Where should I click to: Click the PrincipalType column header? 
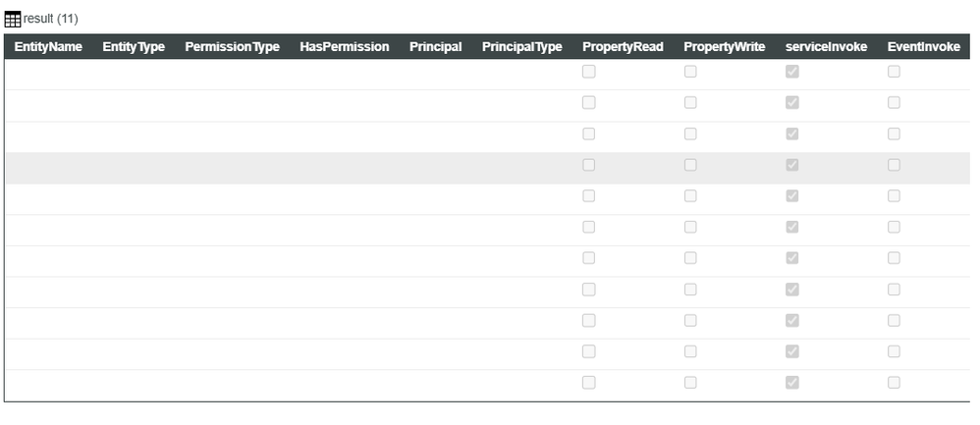pyautogui.click(x=521, y=47)
